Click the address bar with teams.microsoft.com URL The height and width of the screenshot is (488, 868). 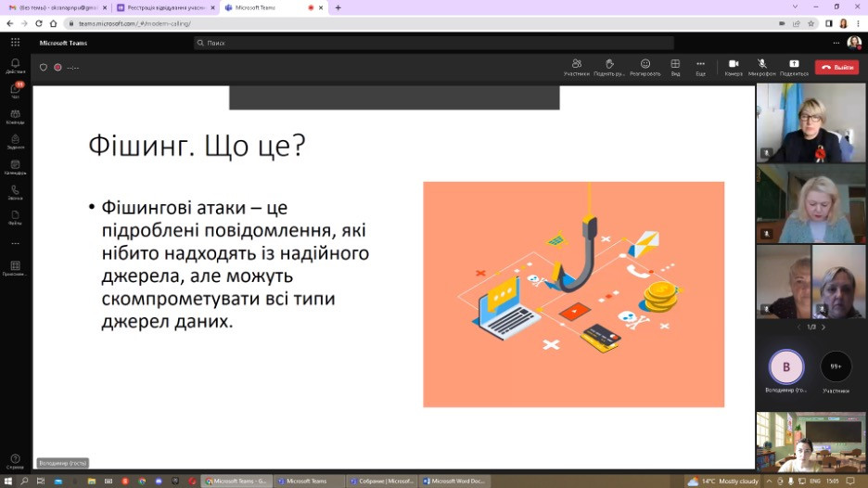(x=421, y=23)
